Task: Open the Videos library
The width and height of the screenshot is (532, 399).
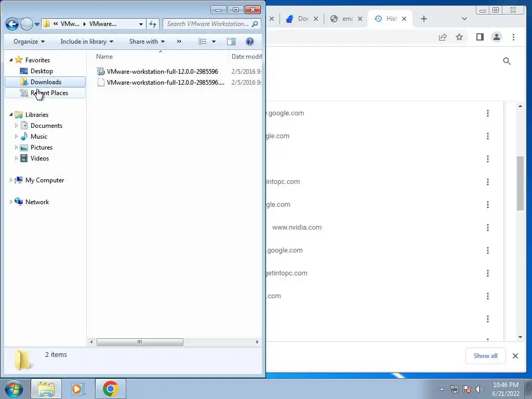Action: pos(39,158)
